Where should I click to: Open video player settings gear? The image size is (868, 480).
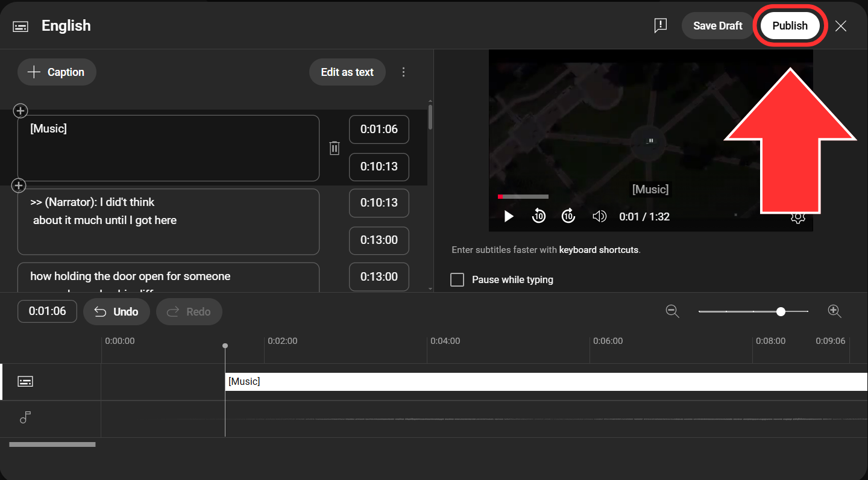(x=797, y=218)
